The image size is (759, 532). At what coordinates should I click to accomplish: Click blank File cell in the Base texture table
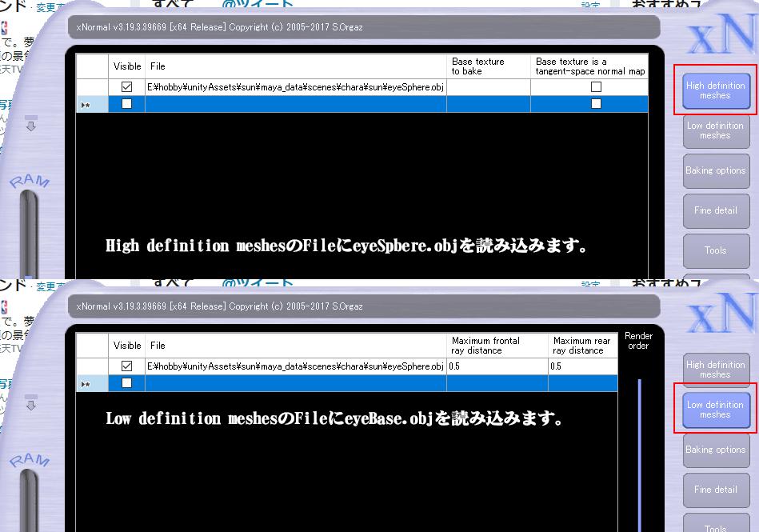click(296, 104)
